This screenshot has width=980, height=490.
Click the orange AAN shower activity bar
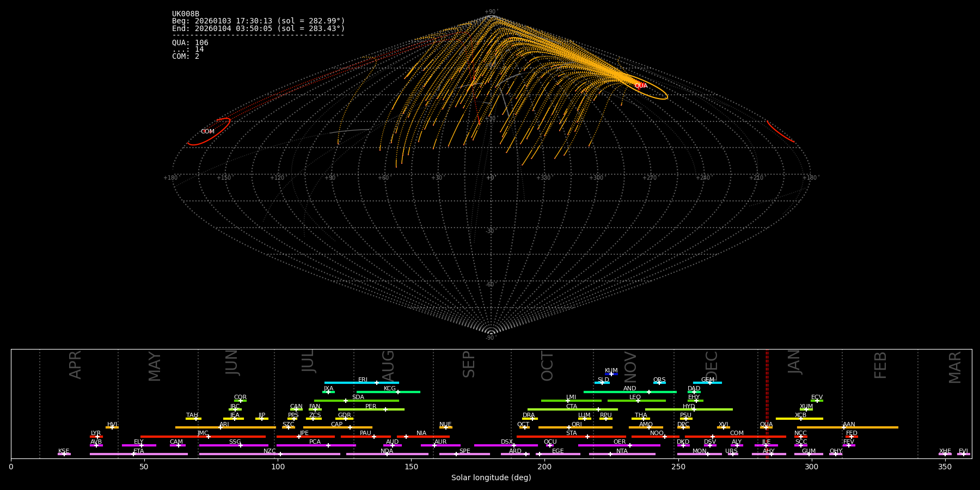point(871,427)
